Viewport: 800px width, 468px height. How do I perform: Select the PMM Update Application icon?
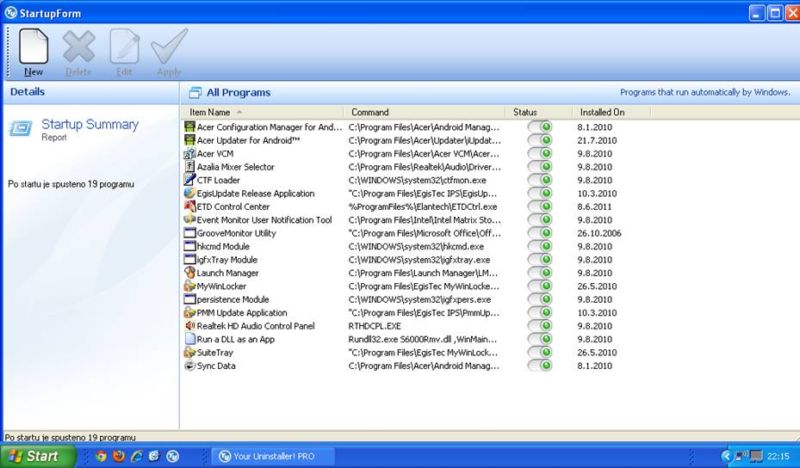[190, 312]
